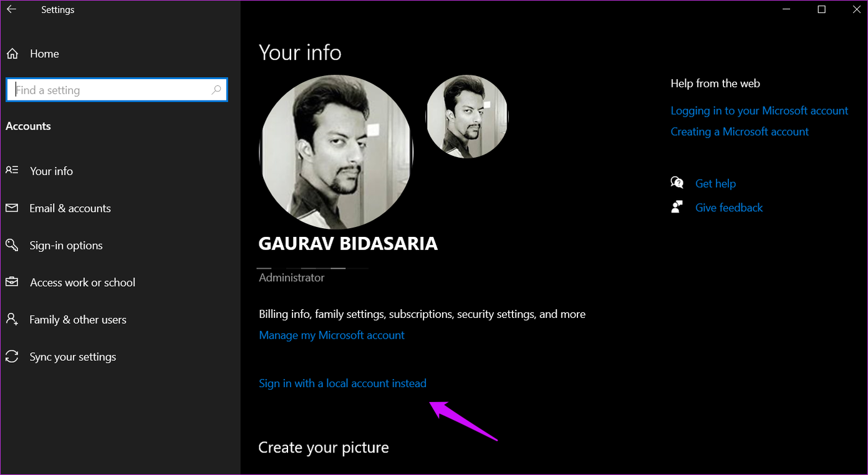
Task: Open Logging in to your Microsoft account
Action: 759,110
